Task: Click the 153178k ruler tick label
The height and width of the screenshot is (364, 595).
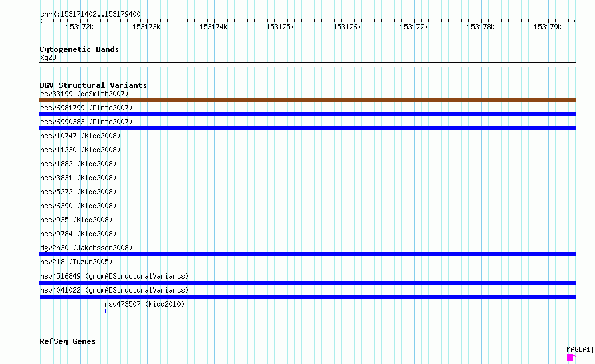Action: (x=481, y=27)
